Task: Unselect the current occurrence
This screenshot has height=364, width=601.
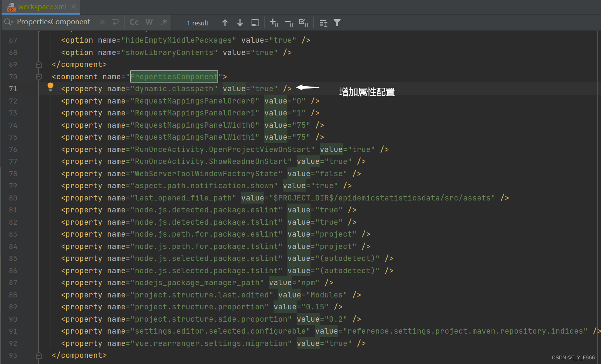Action: [x=289, y=23]
